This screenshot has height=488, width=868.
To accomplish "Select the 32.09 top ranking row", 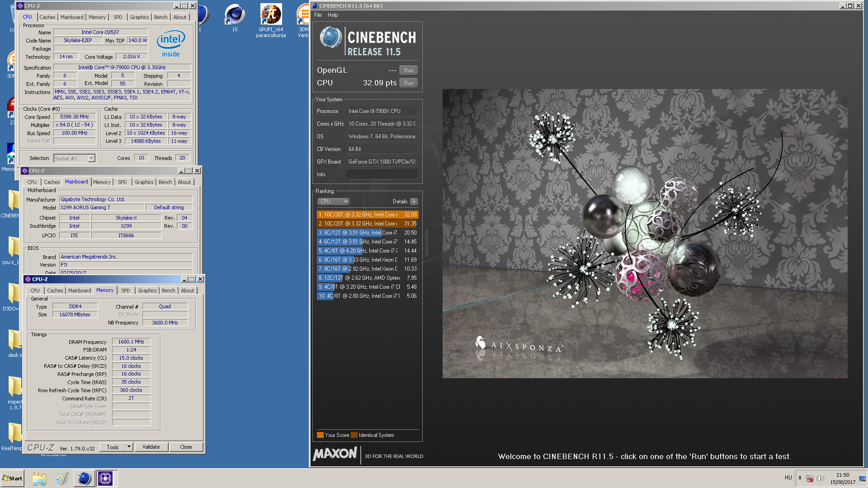I will click(x=368, y=215).
